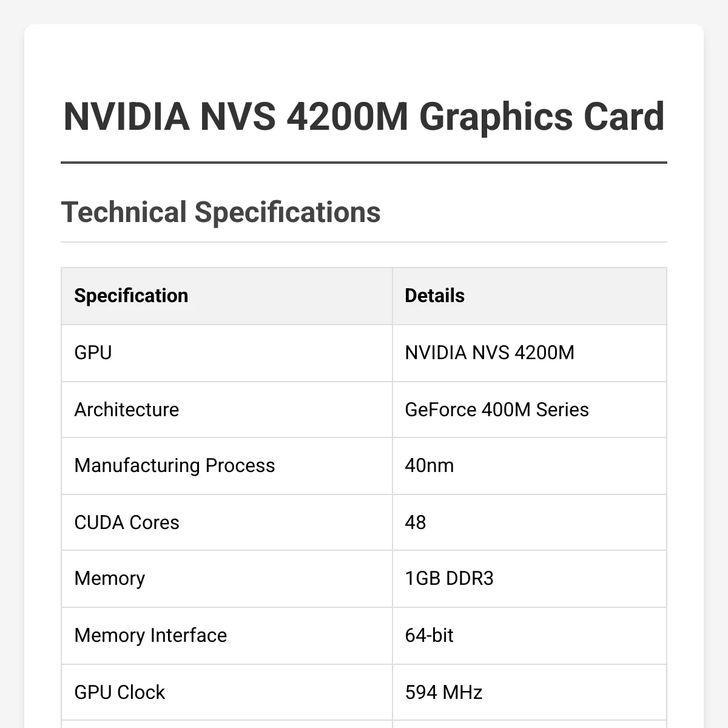Click the 64-bit interface value
This screenshot has width=728, height=728.
click(429, 635)
